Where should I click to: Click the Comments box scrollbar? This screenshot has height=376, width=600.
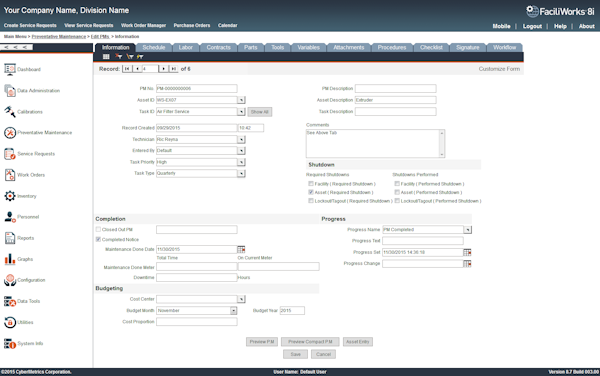click(442, 143)
